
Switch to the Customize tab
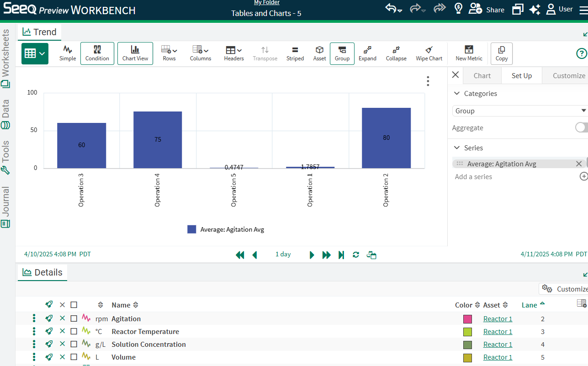(x=568, y=75)
